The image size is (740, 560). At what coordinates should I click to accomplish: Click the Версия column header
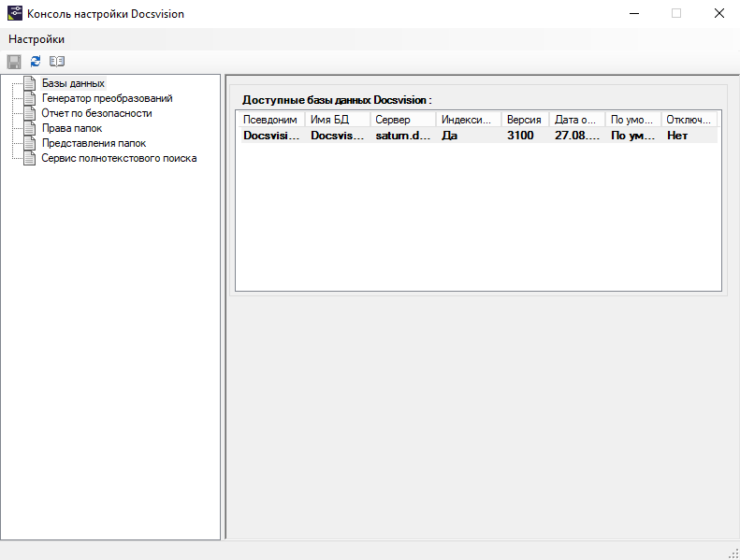click(524, 120)
